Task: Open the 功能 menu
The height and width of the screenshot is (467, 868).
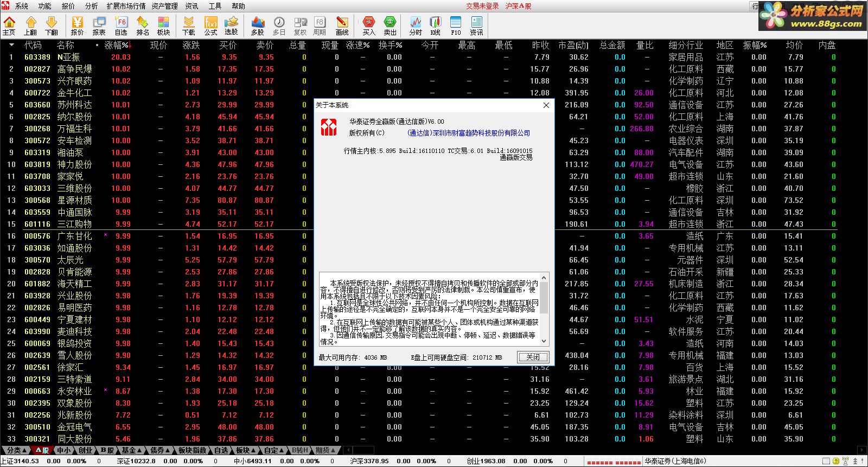Action: 45,6
